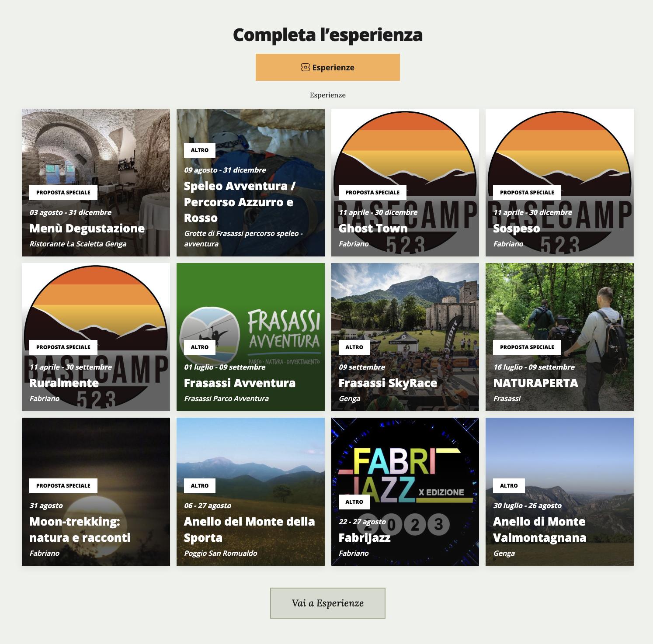Image resolution: width=653 pixels, height=644 pixels.
Task: Click ALTRO tag on Frasassi SkyRace card
Action: [354, 347]
